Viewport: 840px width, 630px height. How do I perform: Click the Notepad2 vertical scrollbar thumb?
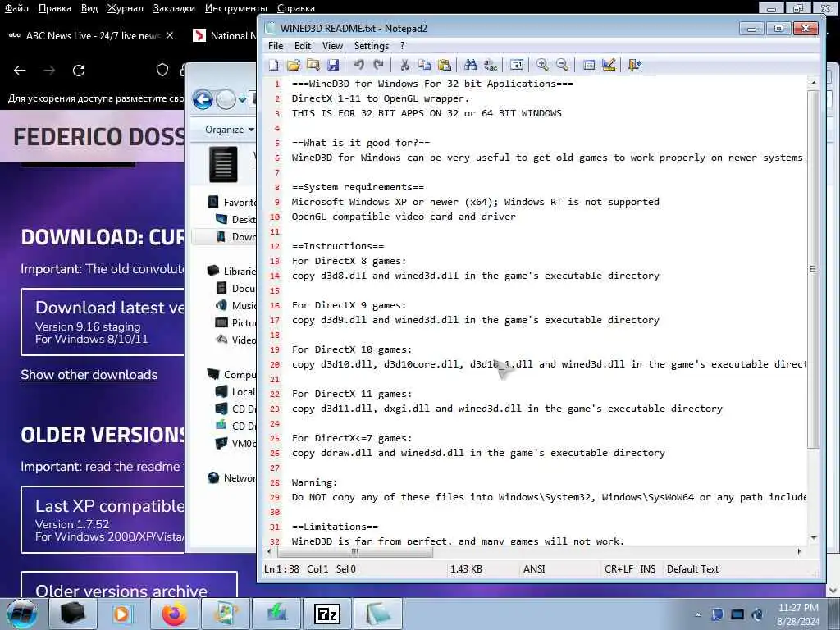[814, 269]
